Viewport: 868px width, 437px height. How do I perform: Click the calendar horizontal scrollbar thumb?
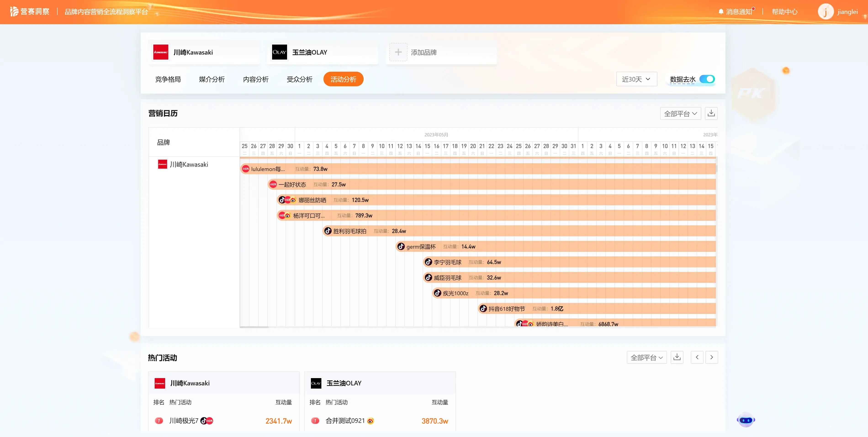click(254, 327)
